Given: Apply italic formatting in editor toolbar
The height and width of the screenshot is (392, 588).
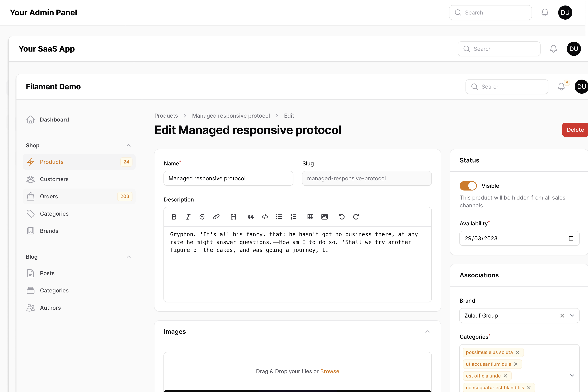Looking at the screenshot, I should pos(188,217).
